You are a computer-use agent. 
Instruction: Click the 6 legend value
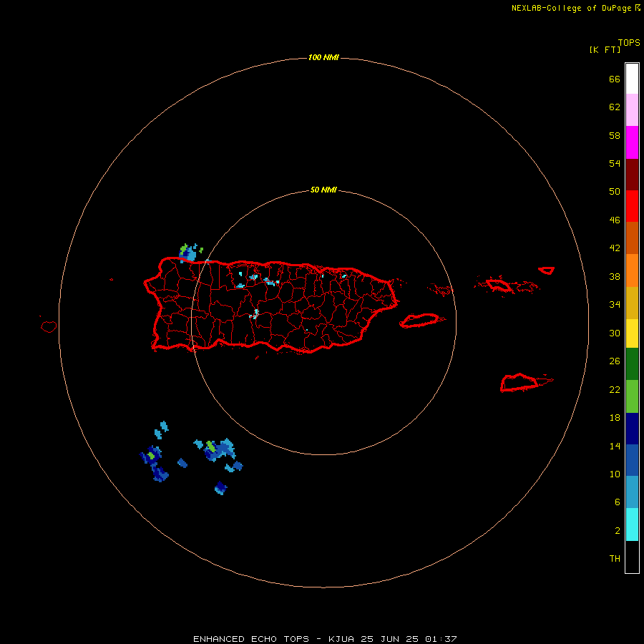(618, 502)
